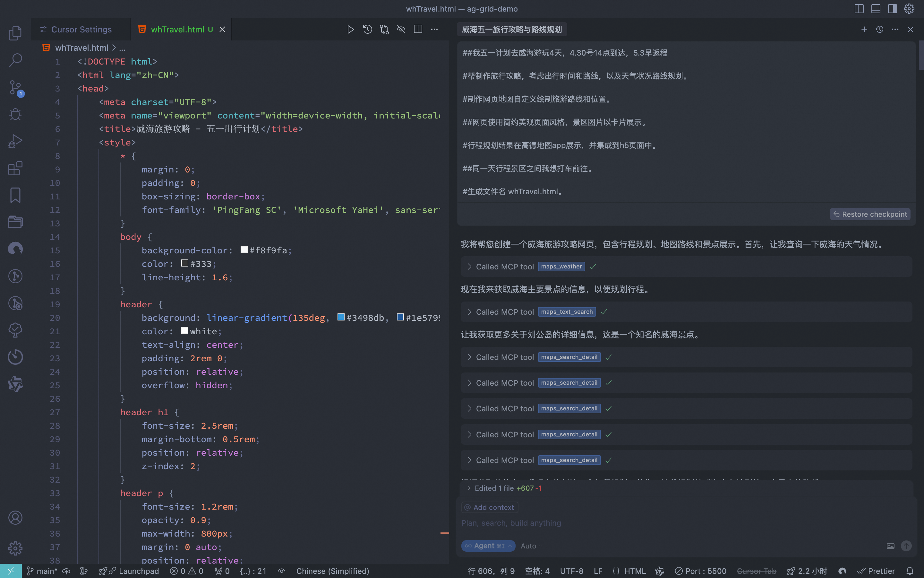Open remote window indicator in status bar
Image resolution: width=924 pixels, height=578 pixels.
click(x=11, y=571)
